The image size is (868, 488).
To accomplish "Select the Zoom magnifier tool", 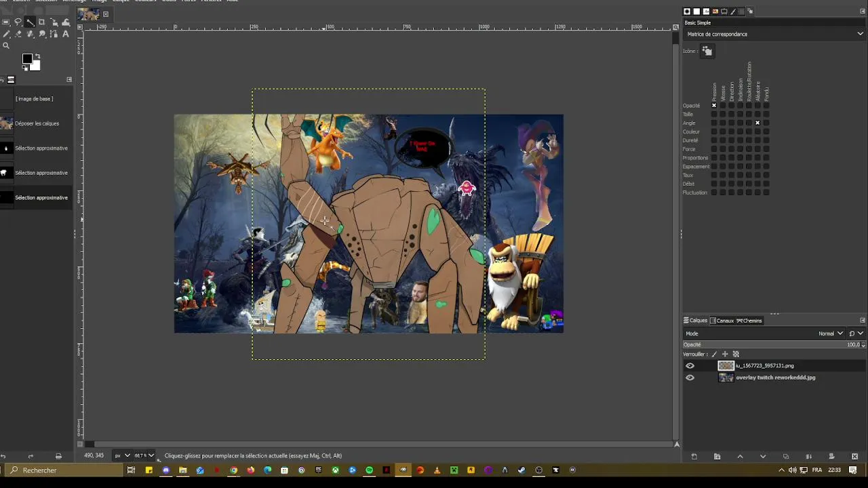I will 6,46.
